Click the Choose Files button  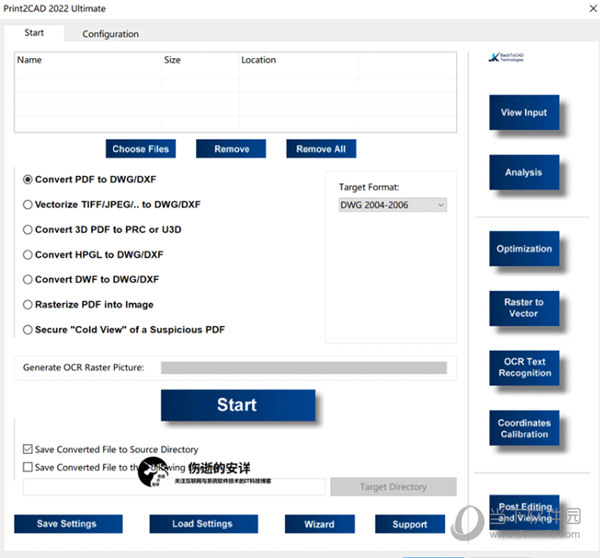[x=140, y=149]
